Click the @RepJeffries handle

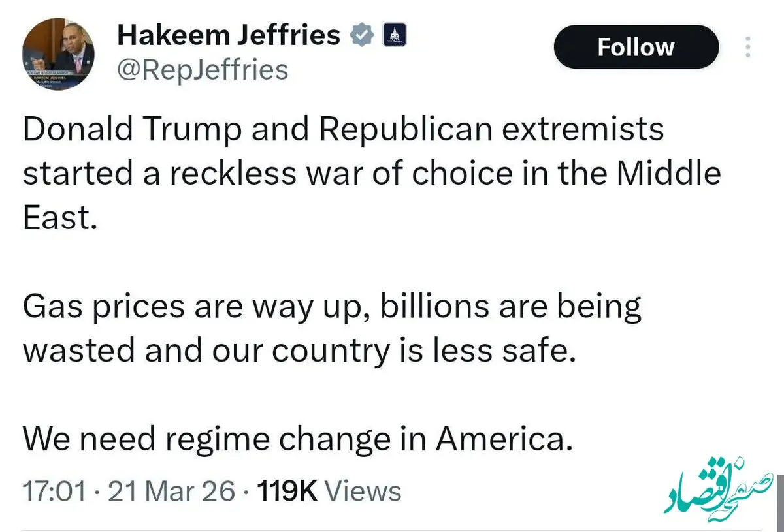point(202,69)
